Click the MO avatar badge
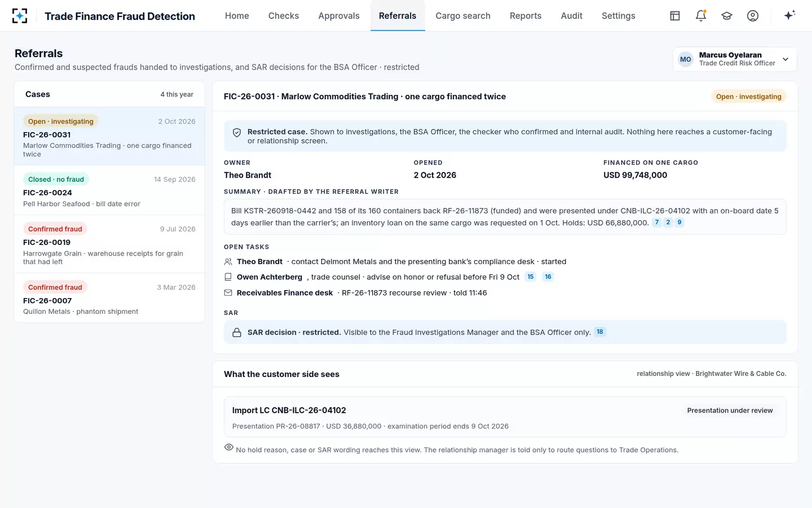Viewport: 812px width, 508px height. click(686, 59)
